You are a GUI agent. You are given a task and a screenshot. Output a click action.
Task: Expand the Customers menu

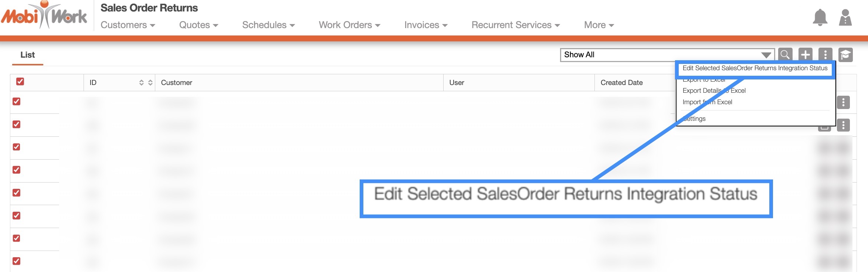(x=128, y=25)
